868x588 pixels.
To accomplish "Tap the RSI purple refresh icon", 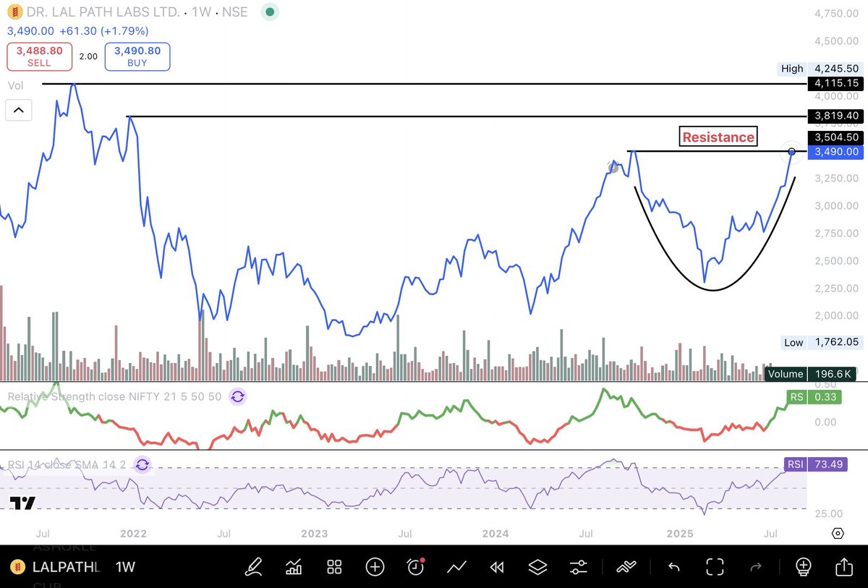I will pyautogui.click(x=142, y=465).
